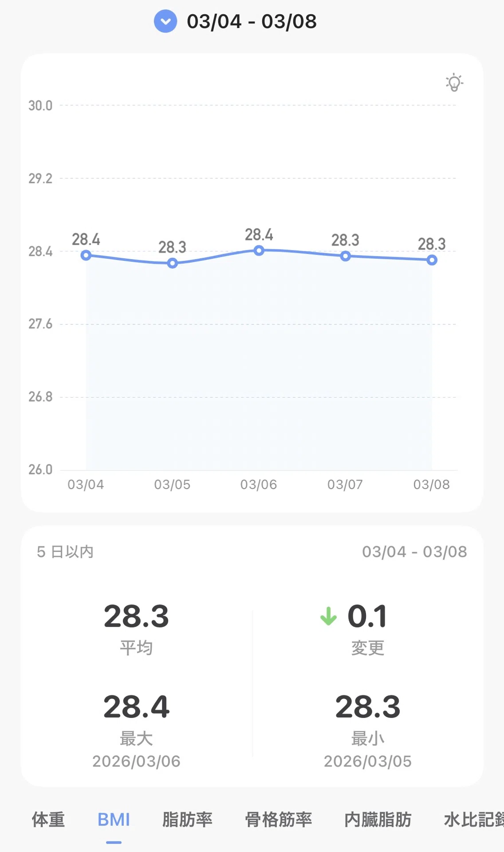The image size is (504, 852).
Task: Open the 内臓脂肪 tab
Action: [378, 820]
